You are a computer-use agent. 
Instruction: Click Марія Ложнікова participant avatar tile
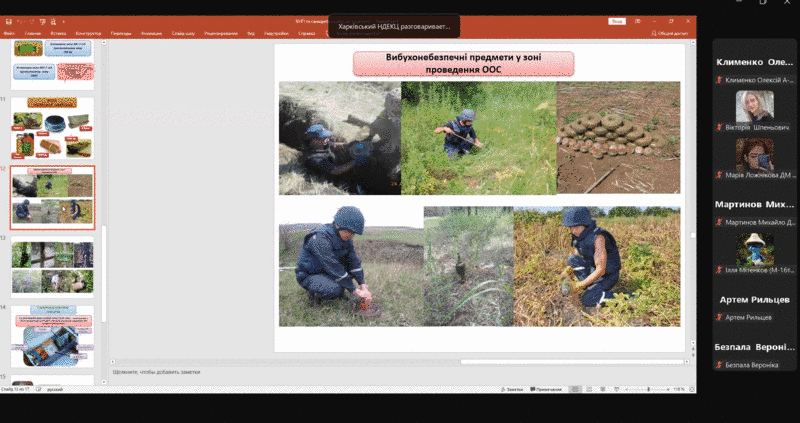755,154
